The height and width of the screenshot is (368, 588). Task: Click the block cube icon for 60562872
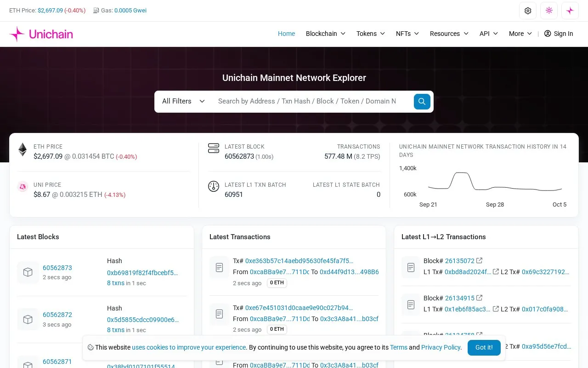point(28,319)
